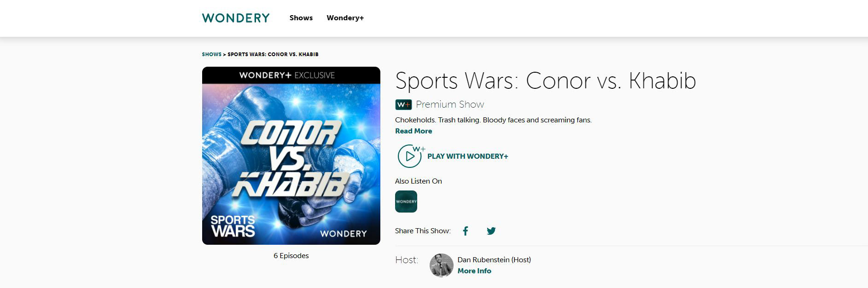The image size is (868, 288).
Task: Click the 6 Episodes label
Action: [x=291, y=256]
